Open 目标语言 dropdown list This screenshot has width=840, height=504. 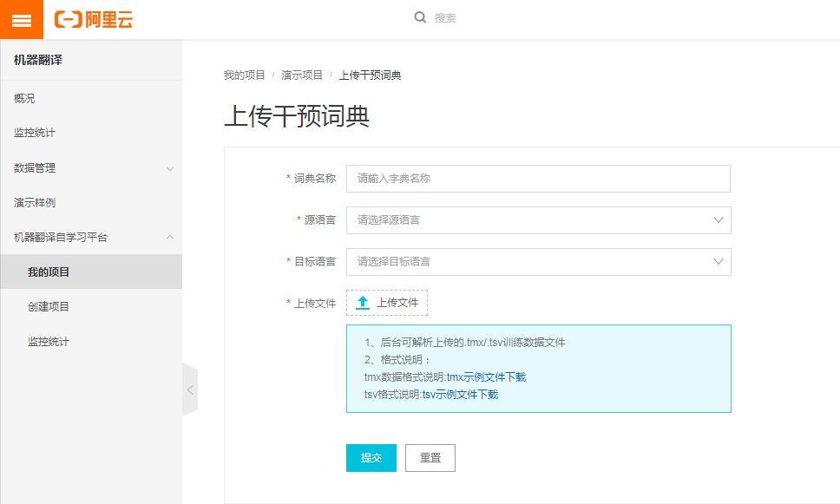coord(538,262)
